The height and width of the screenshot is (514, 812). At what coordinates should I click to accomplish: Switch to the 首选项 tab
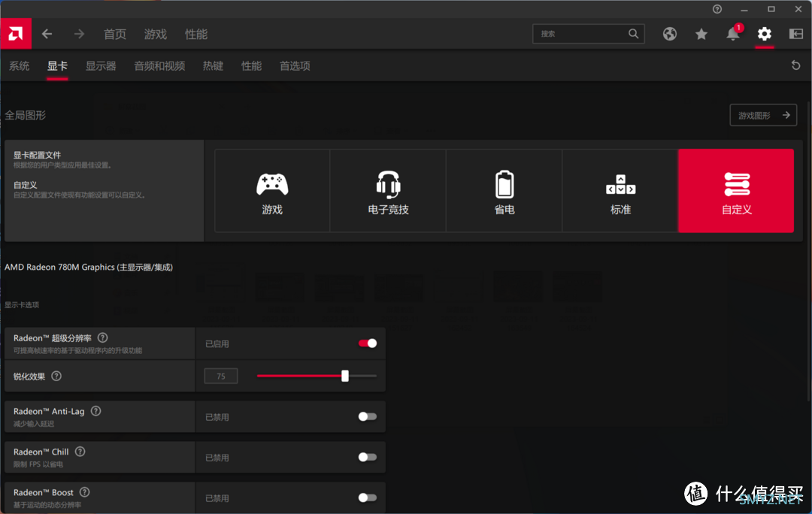(295, 65)
